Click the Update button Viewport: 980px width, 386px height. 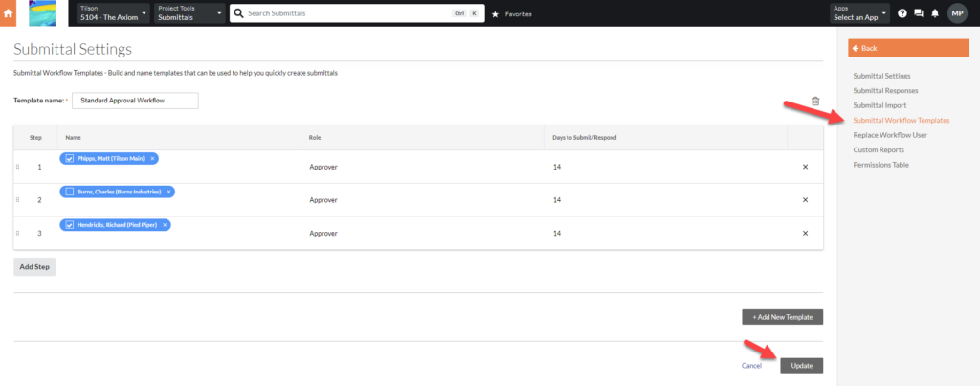(x=801, y=365)
